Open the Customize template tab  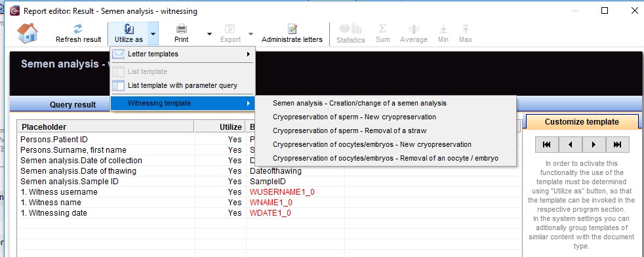[582, 122]
